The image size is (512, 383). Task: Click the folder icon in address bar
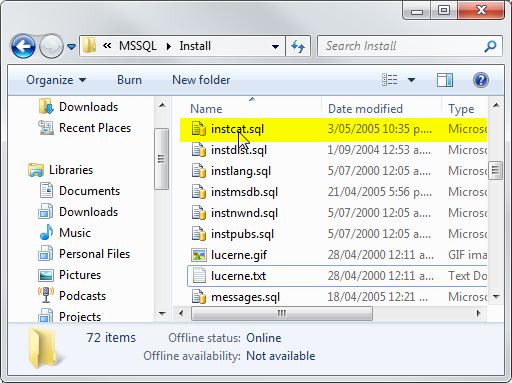tap(89, 46)
